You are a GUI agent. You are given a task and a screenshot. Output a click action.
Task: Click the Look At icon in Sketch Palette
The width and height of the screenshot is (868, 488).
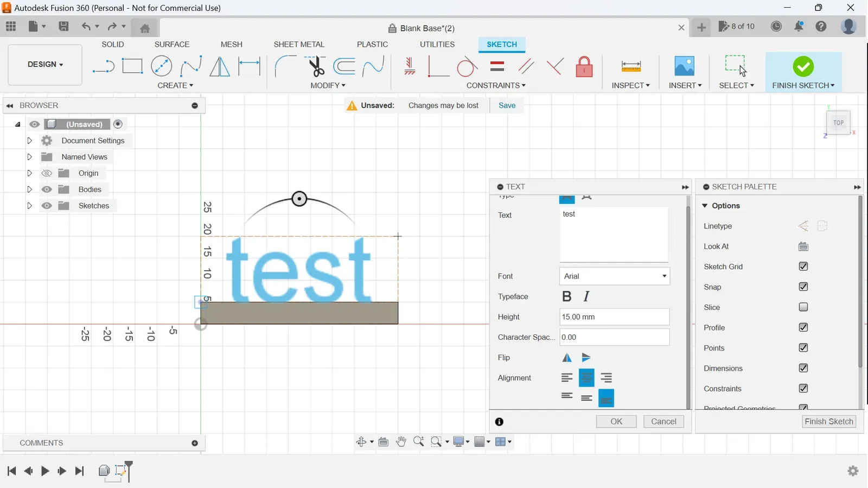click(803, 246)
